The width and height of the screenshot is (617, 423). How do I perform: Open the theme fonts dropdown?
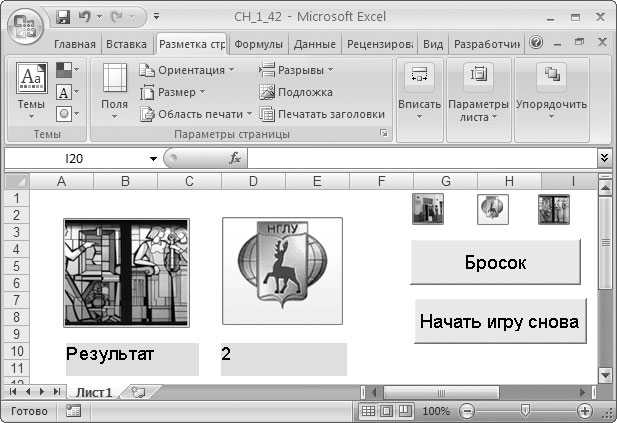point(67,92)
